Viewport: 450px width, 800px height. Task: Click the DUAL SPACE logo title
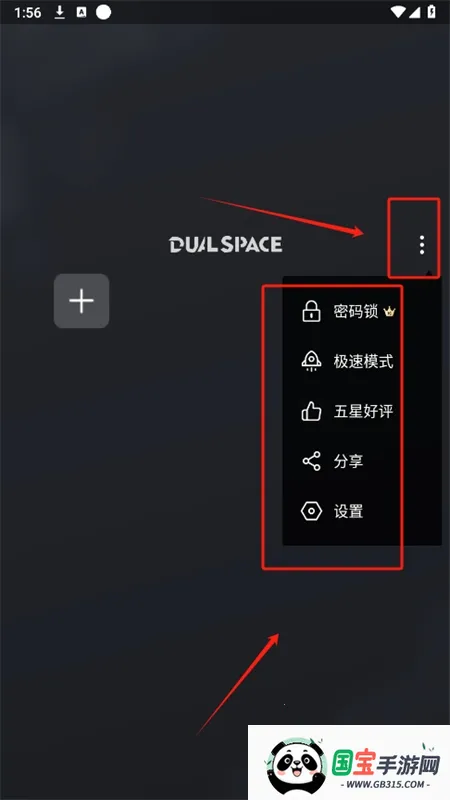(226, 244)
